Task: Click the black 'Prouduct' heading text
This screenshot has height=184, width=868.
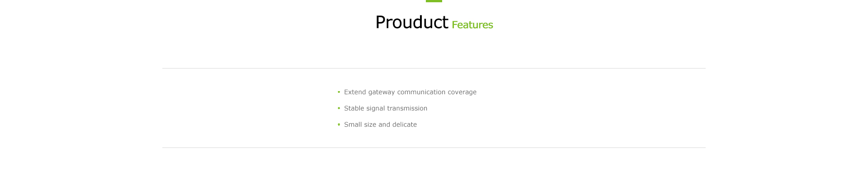Action: tap(411, 22)
